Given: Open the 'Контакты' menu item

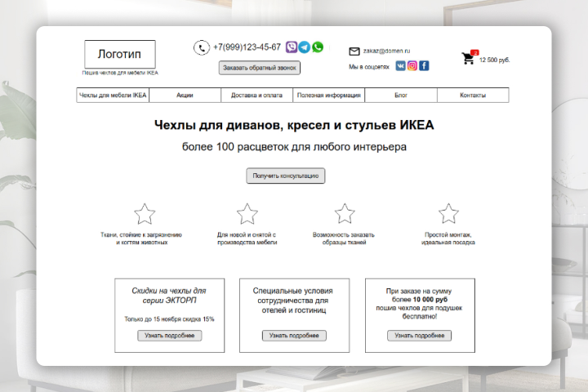Looking at the screenshot, I should 473,96.
